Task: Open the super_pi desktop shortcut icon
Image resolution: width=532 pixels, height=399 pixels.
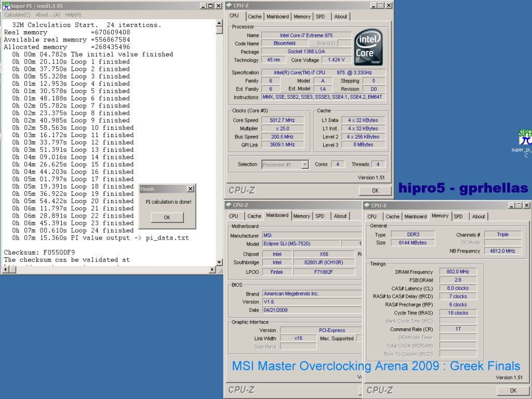Action: tap(525, 138)
